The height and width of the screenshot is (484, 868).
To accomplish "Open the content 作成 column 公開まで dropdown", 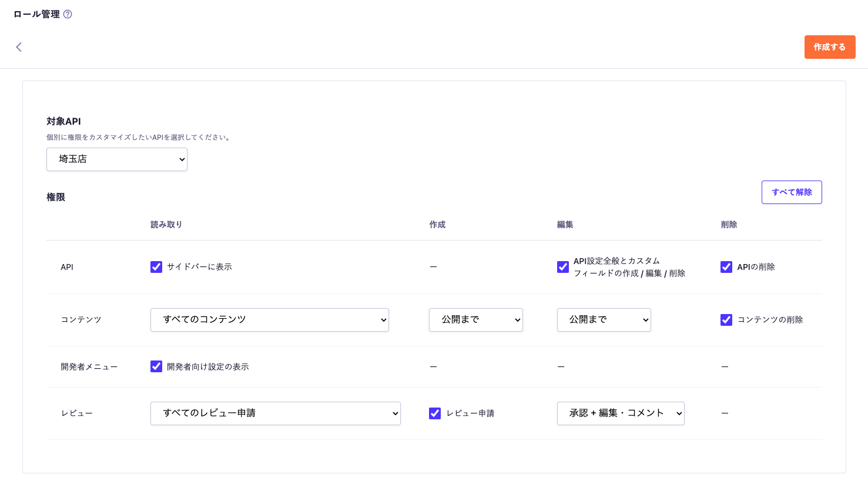I will point(475,320).
